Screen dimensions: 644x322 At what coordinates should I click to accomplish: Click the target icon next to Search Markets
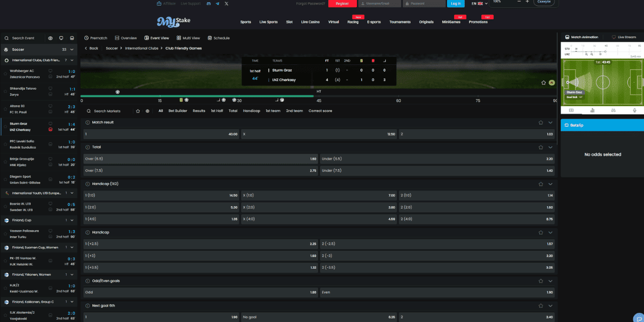pyautogui.click(x=147, y=111)
